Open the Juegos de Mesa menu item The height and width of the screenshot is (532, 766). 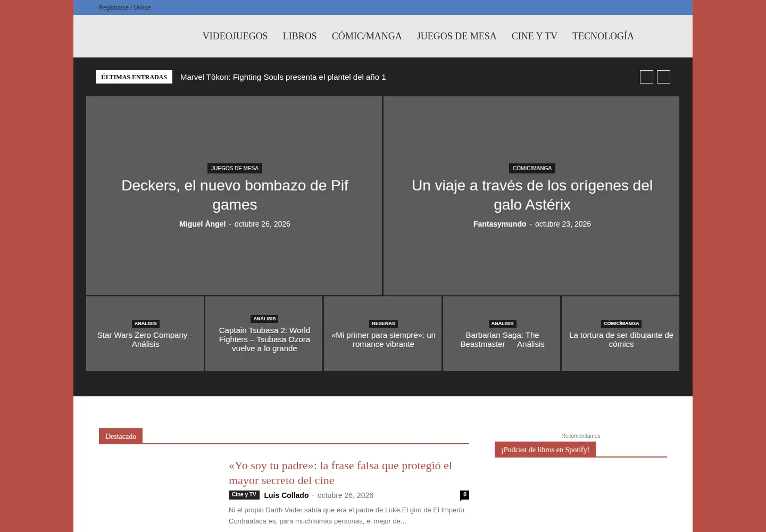(456, 36)
